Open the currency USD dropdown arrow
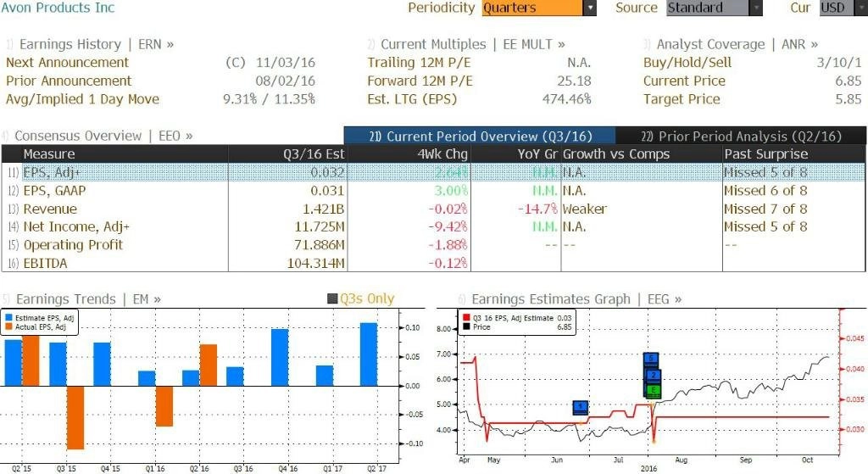 (861, 8)
